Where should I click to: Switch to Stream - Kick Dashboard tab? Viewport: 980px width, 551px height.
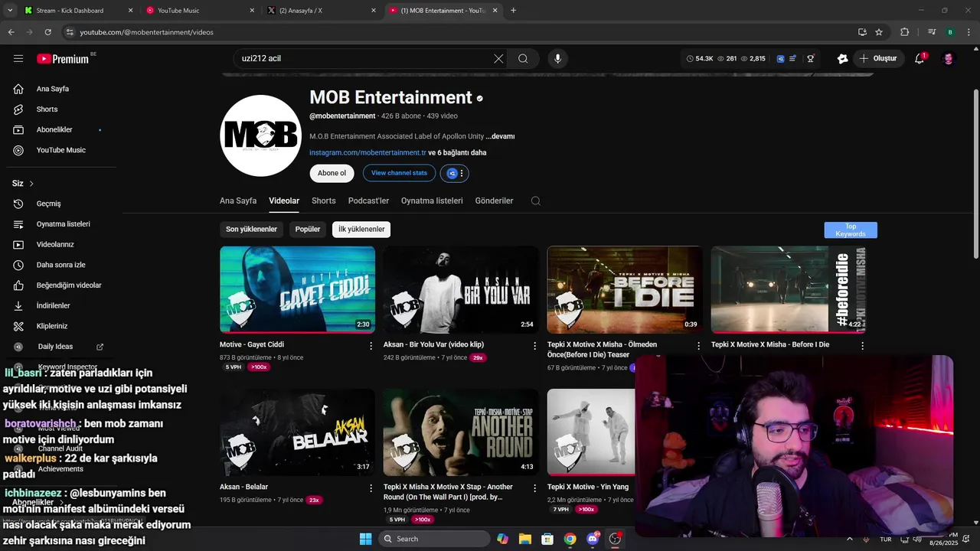77,11
